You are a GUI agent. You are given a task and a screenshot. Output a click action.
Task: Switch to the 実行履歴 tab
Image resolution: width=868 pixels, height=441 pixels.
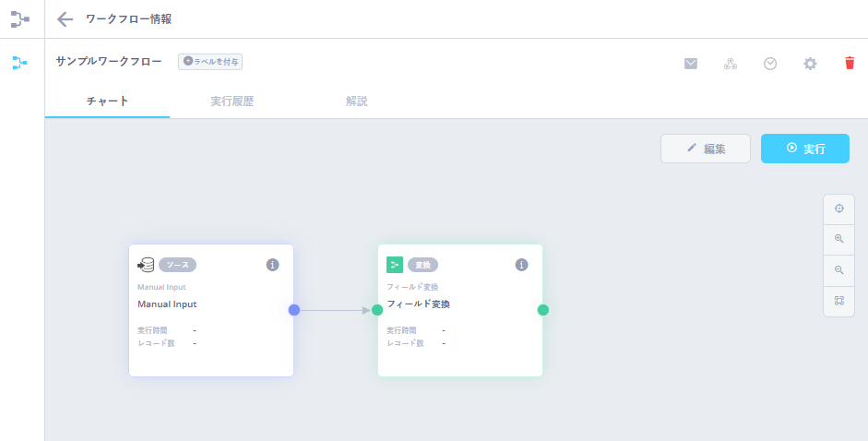[232, 101]
